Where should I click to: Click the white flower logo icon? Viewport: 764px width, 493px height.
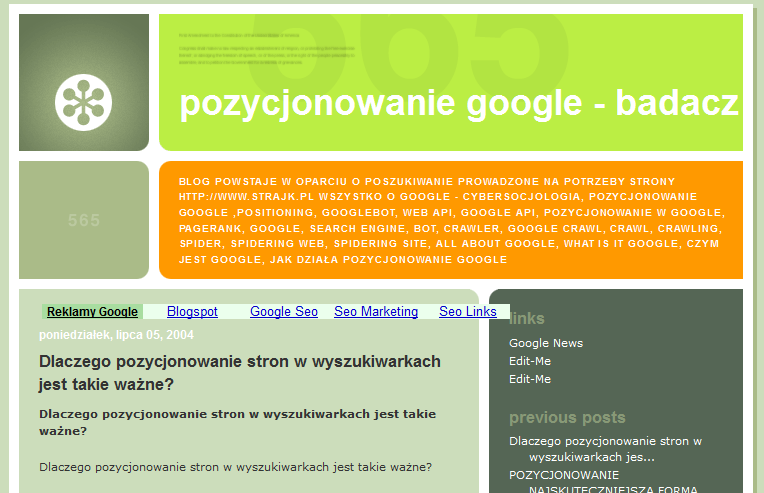pos(83,102)
